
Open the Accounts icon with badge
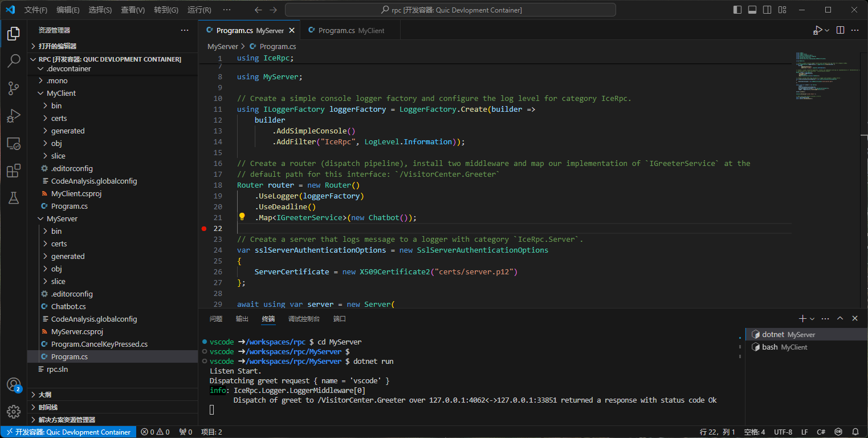coord(14,385)
